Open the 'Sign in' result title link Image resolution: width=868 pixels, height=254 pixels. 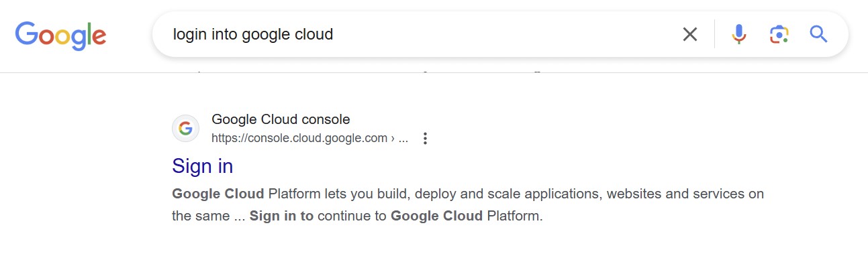coord(203,166)
